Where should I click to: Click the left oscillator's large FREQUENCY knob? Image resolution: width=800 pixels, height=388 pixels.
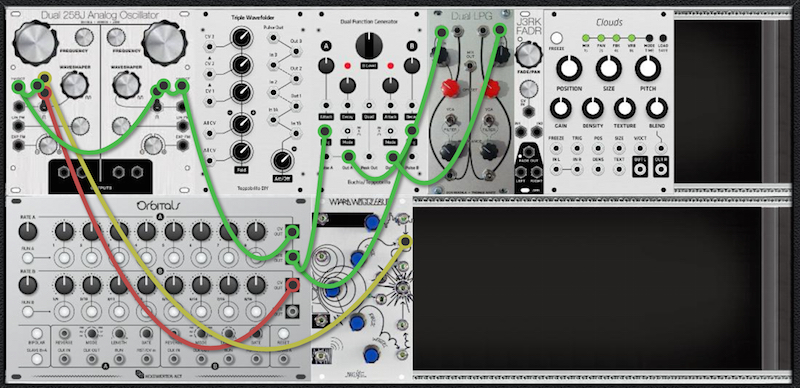coord(35,43)
